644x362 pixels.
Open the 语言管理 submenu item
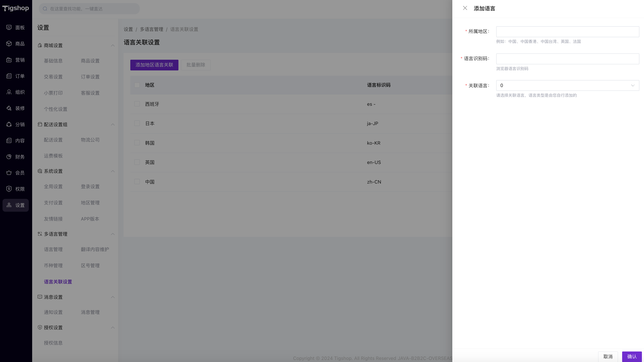coord(53,250)
